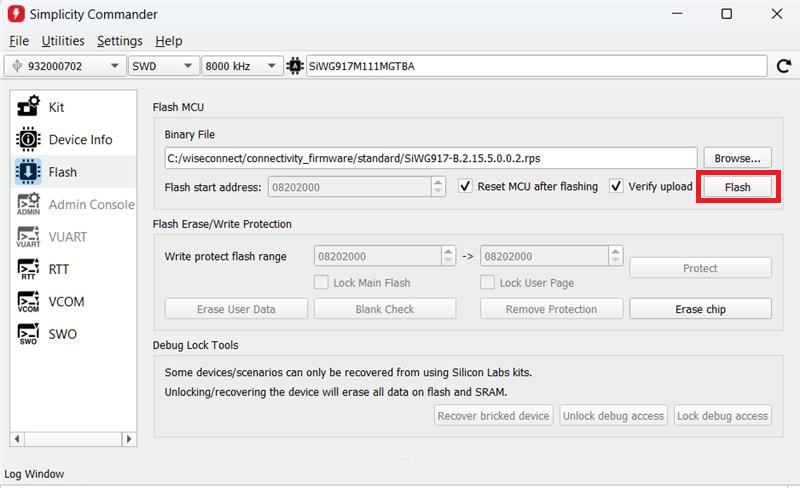Click the Erase chip button
The image size is (800, 488).
[x=700, y=309]
